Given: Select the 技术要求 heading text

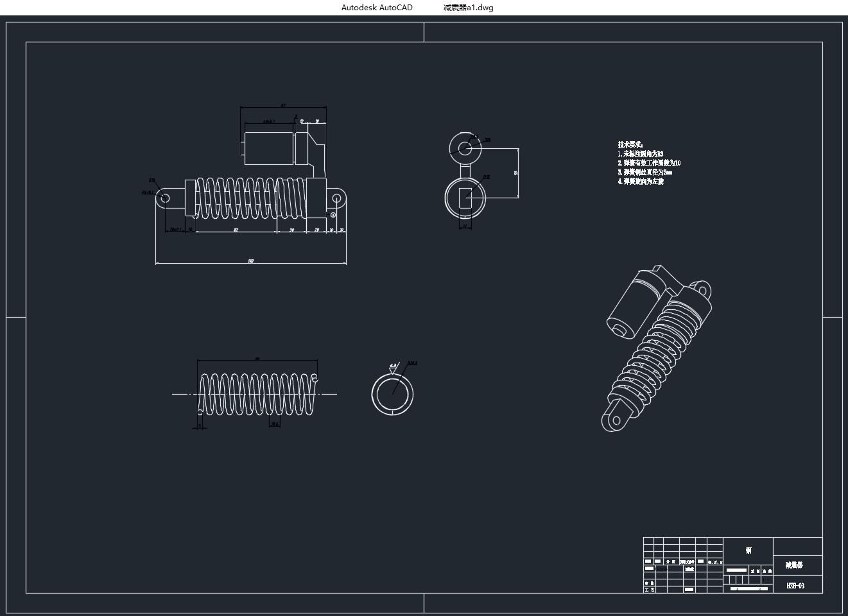Looking at the screenshot, I should [x=630, y=145].
